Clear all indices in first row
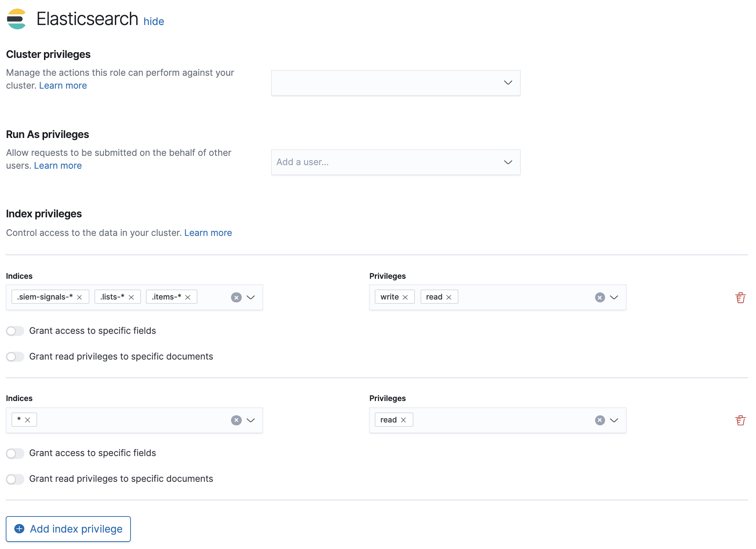 (236, 297)
